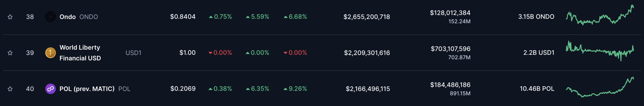Click Ondo 24h volume $128,012,384
This screenshot has width=644, height=106.
pyautogui.click(x=450, y=13)
